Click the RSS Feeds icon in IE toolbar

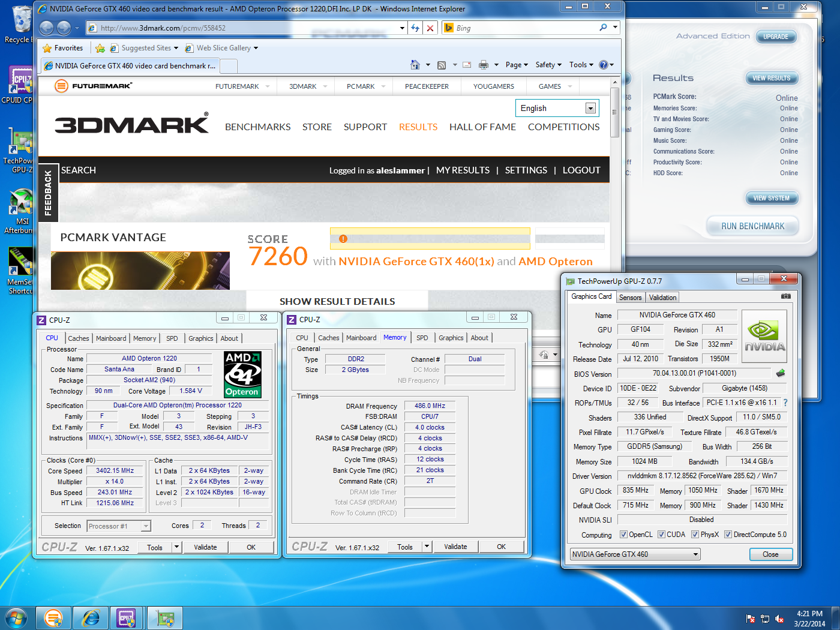442,65
